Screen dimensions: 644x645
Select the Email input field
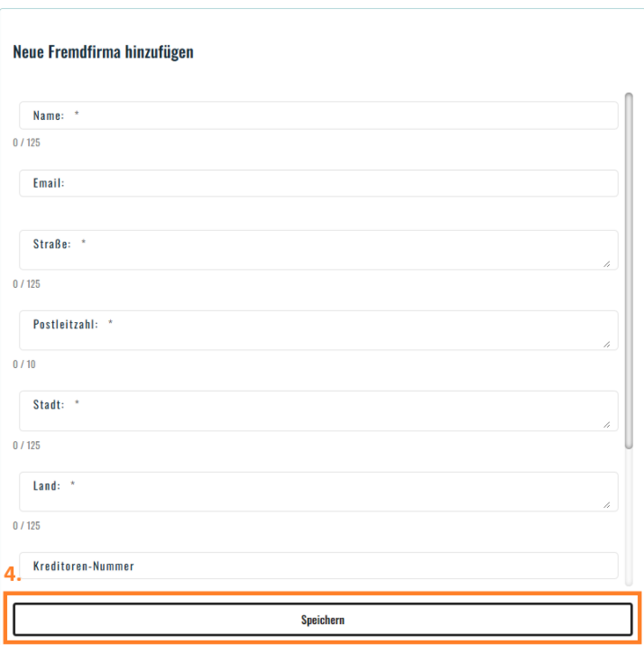pos(318,183)
